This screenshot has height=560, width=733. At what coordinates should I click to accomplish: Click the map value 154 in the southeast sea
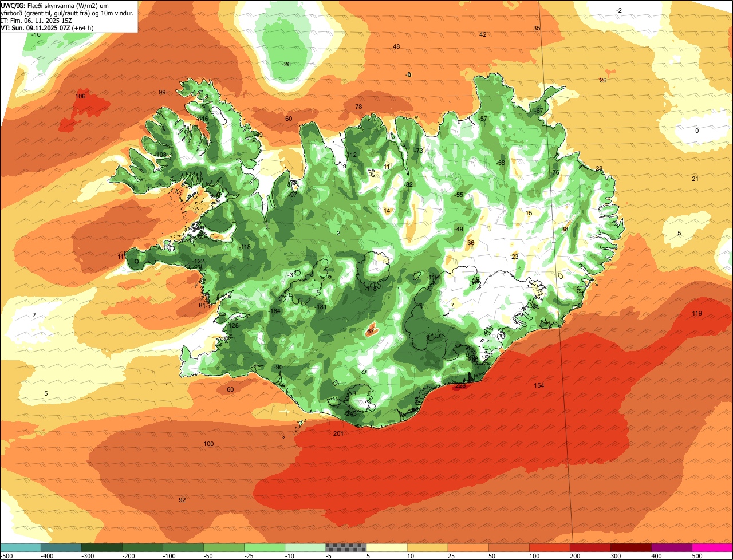539,385
